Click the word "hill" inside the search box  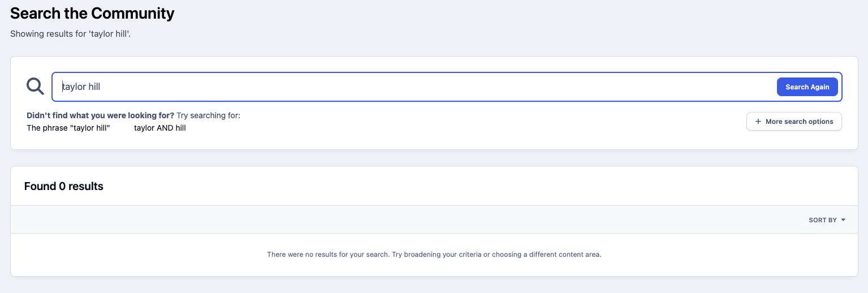(x=94, y=87)
